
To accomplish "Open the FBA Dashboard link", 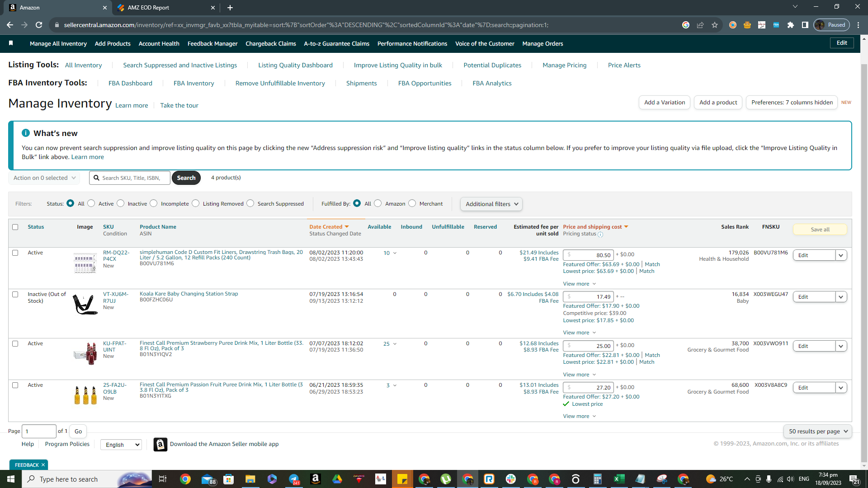I will click(130, 83).
